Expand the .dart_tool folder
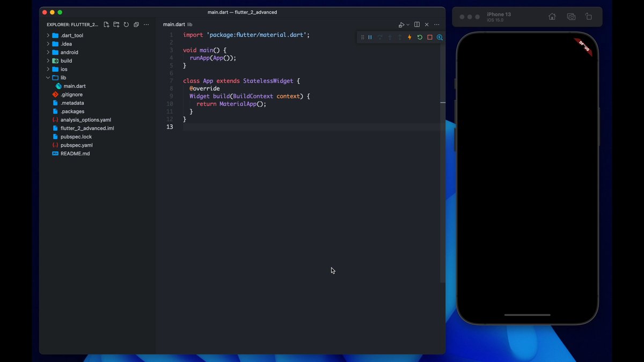644x362 pixels. tap(71, 35)
